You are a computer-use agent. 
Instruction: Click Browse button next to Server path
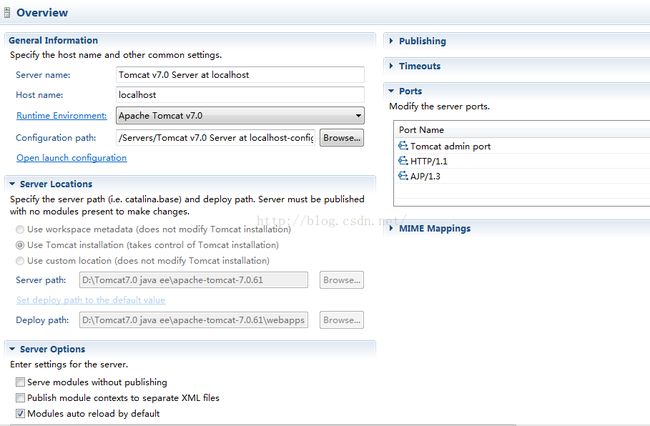pyautogui.click(x=342, y=280)
